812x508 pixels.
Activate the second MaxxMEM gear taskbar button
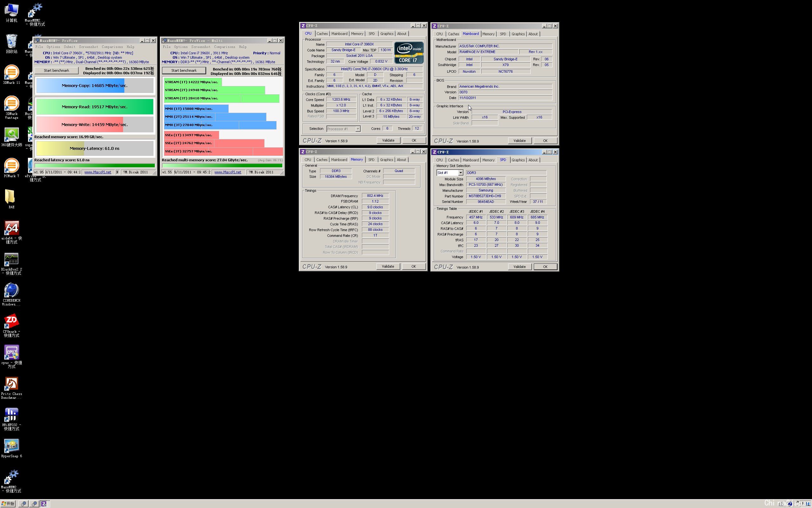(34, 504)
